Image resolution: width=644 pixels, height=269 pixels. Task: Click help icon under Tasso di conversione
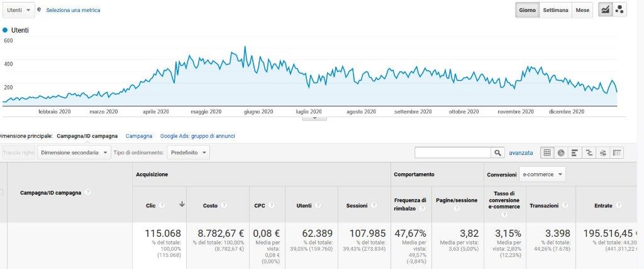pyautogui.click(x=504, y=215)
